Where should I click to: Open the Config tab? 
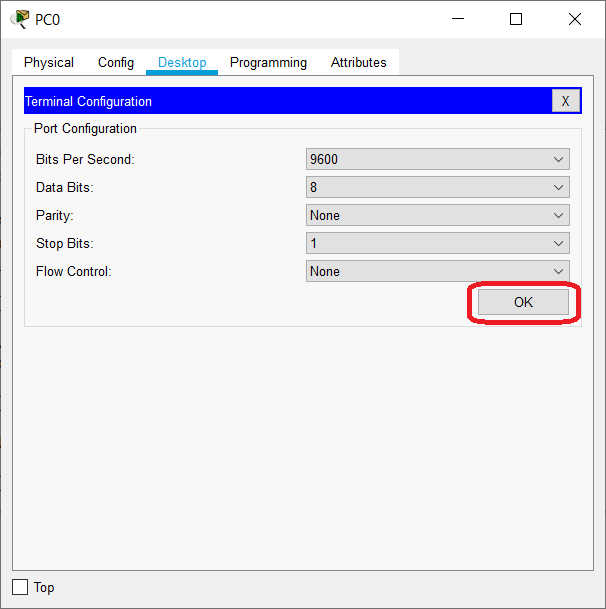[x=116, y=62]
